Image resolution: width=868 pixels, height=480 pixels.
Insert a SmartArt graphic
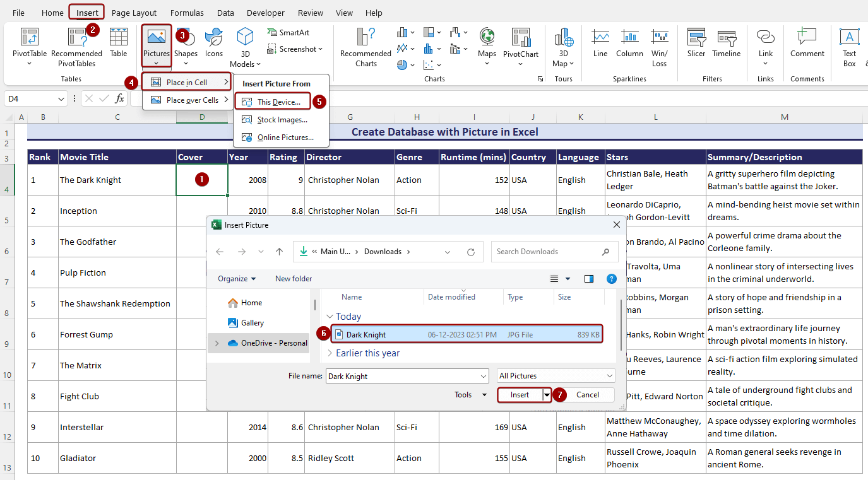[290, 33]
